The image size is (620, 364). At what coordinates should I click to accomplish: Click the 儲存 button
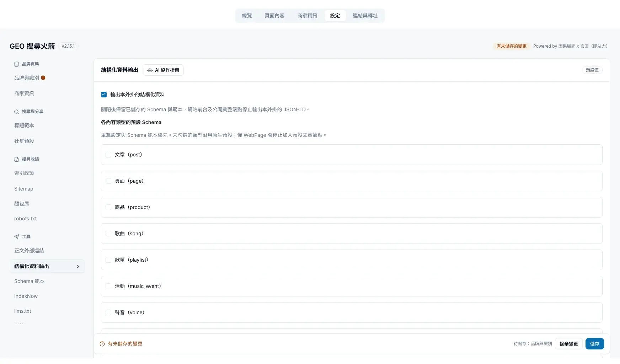coord(594,344)
